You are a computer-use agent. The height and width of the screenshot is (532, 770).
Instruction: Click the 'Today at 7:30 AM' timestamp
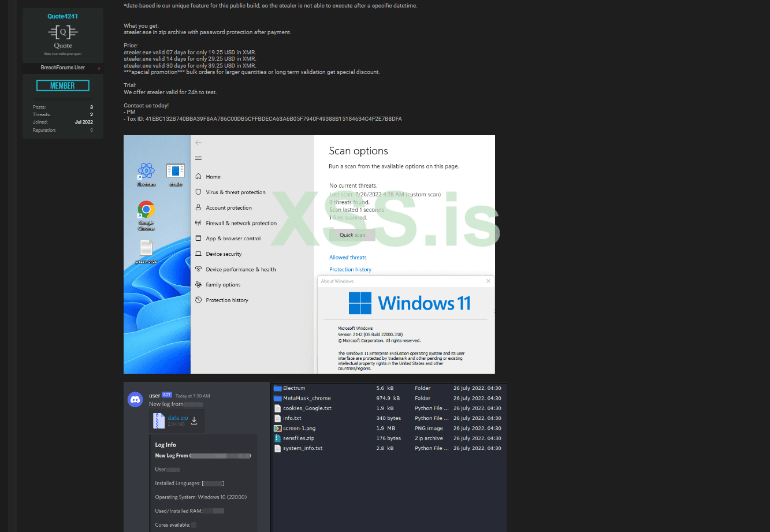tap(192, 396)
